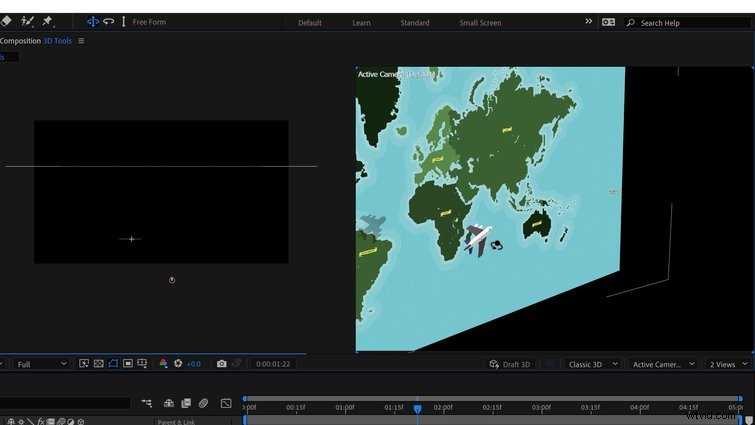
Task: Toggle Fast Previews button
Action: (84, 363)
